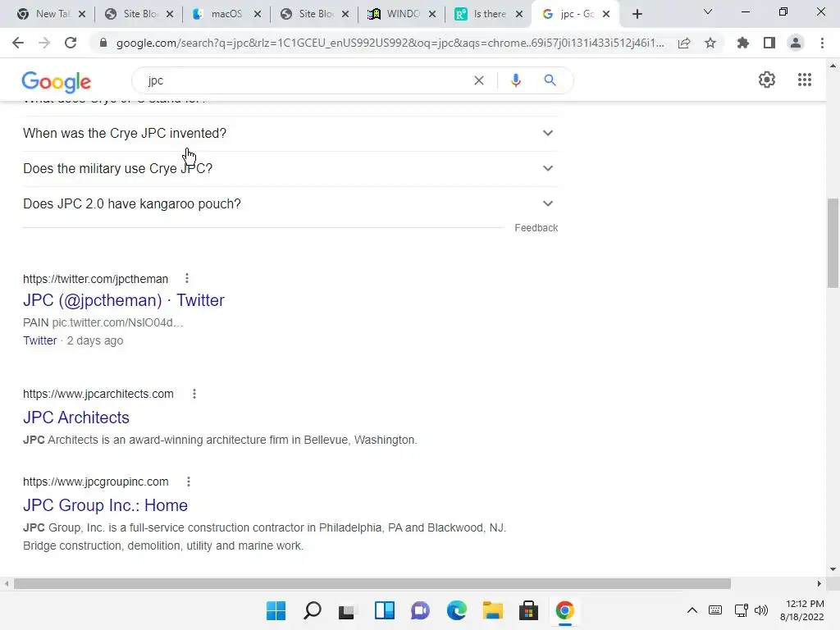Submit search with magnifier icon
Screen dimensions: 840x630
click(x=550, y=80)
